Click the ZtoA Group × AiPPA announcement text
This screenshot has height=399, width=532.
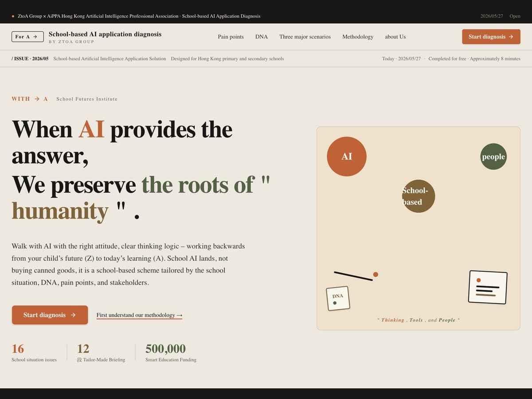pyautogui.click(x=139, y=16)
